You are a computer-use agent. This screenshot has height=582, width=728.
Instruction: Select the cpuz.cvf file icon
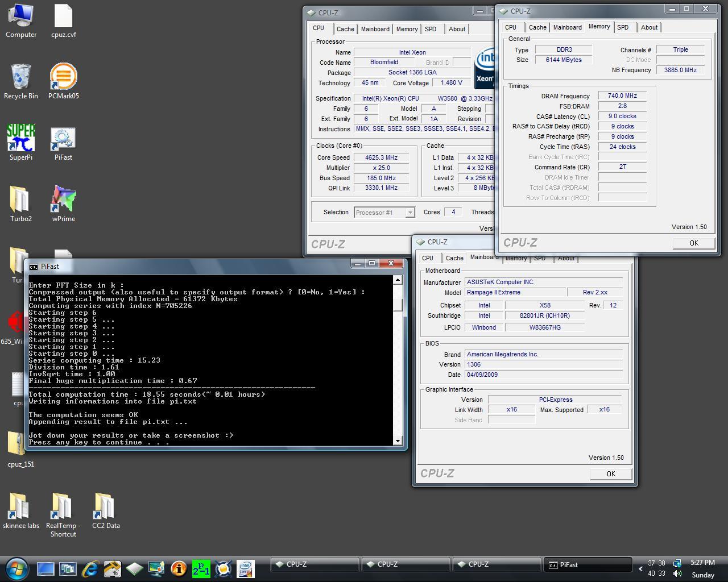pyautogui.click(x=63, y=21)
